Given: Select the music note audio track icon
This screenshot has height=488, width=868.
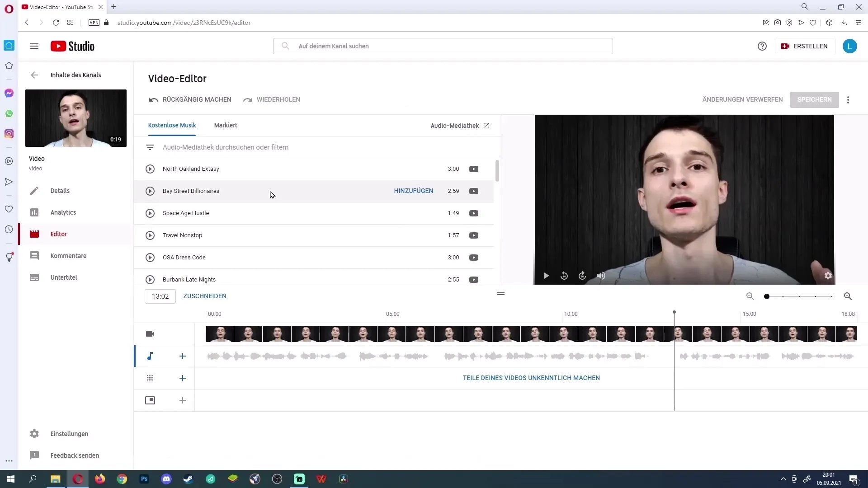Looking at the screenshot, I should click(150, 356).
